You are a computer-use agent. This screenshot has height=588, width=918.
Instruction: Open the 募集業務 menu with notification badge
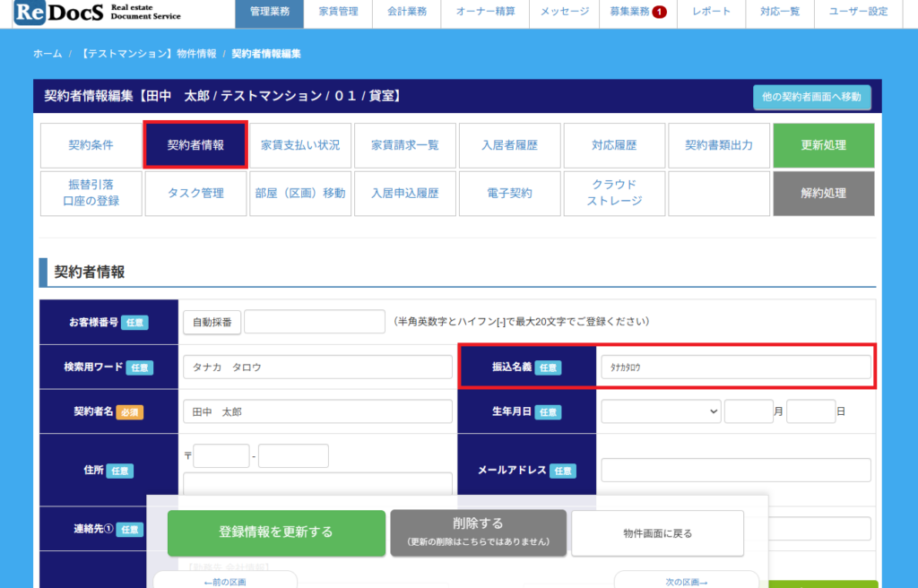coord(636,13)
